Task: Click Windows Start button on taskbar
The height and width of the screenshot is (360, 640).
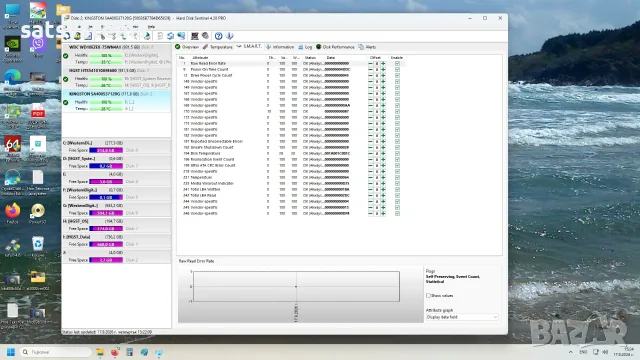Action: click(11, 352)
